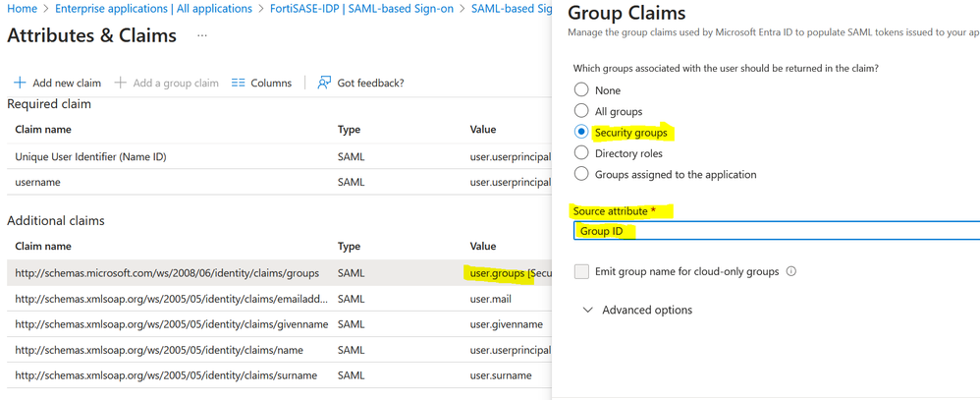This screenshot has width=980, height=400.
Task: Open the FortiSASE-IDP SAML-based Sign-on breadcrumb
Action: (x=362, y=9)
